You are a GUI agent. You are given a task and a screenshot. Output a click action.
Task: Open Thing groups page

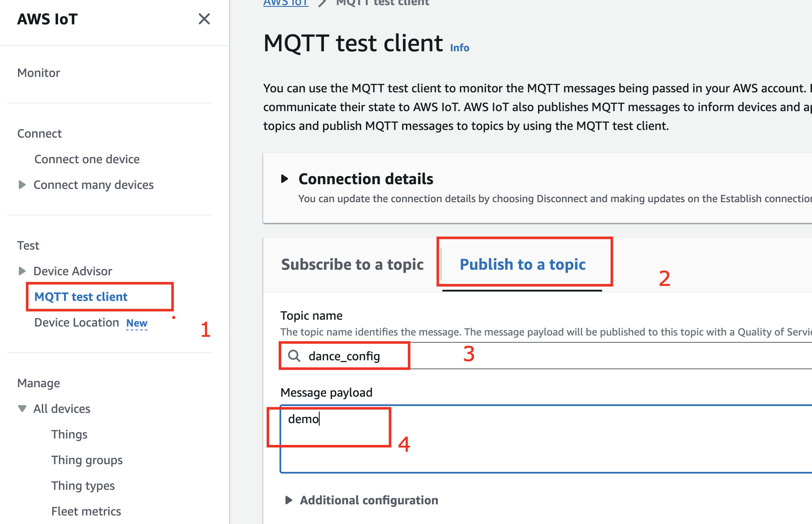(87, 460)
